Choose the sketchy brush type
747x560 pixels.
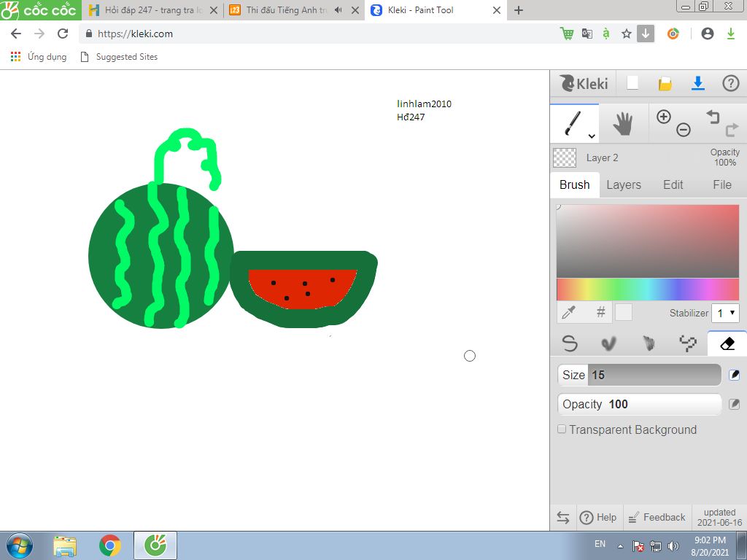coord(649,343)
